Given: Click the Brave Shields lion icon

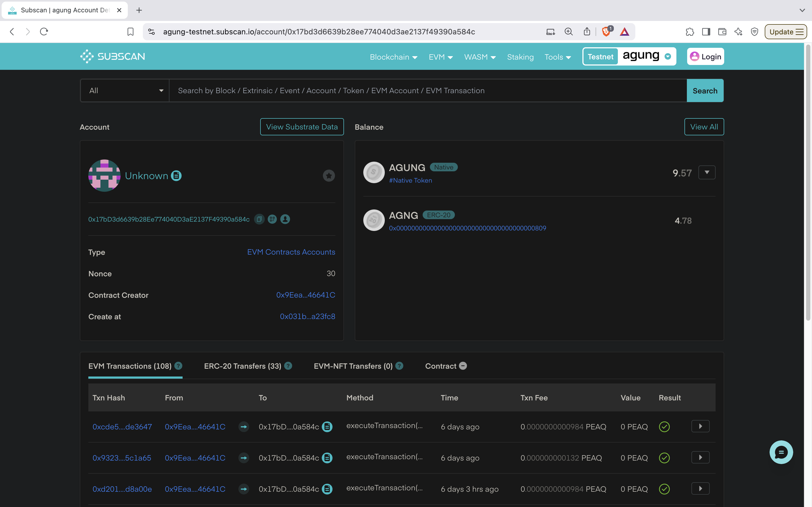Looking at the screenshot, I should [x=606, y=32].
